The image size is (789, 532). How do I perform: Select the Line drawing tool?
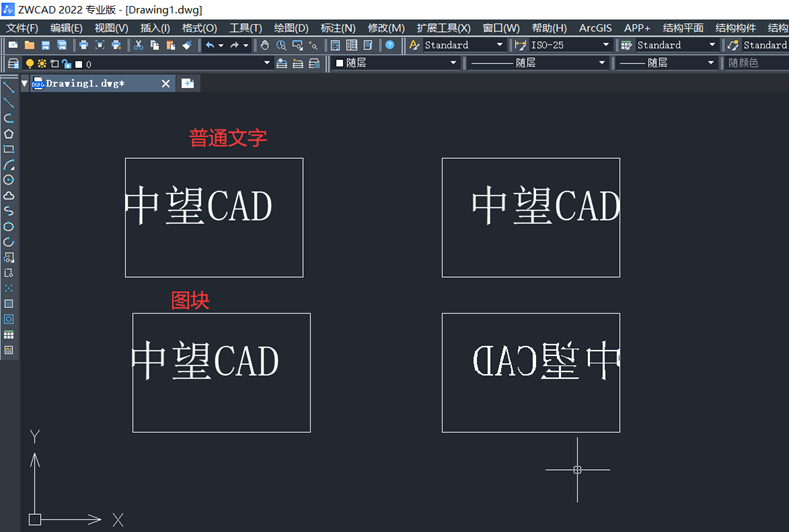pos(9,88)
